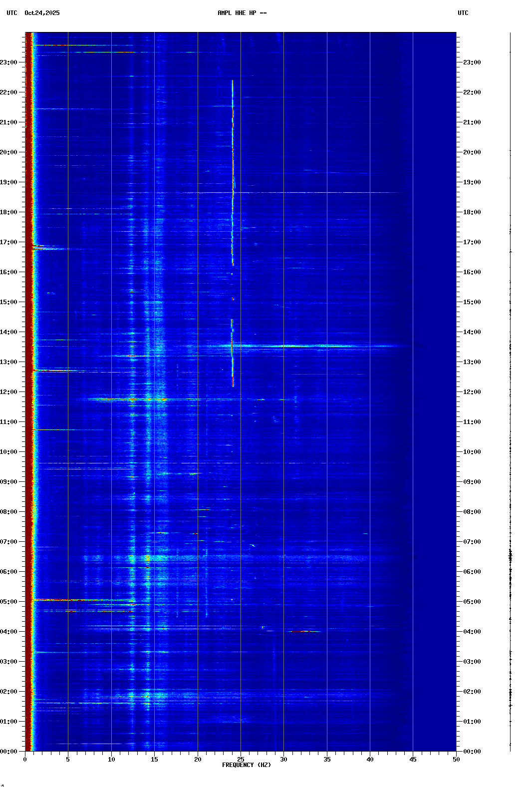This screenshot has height=791, width=532.
Task: Select the 12:00 label on left time axis
Action: click(x=9, y=392)
